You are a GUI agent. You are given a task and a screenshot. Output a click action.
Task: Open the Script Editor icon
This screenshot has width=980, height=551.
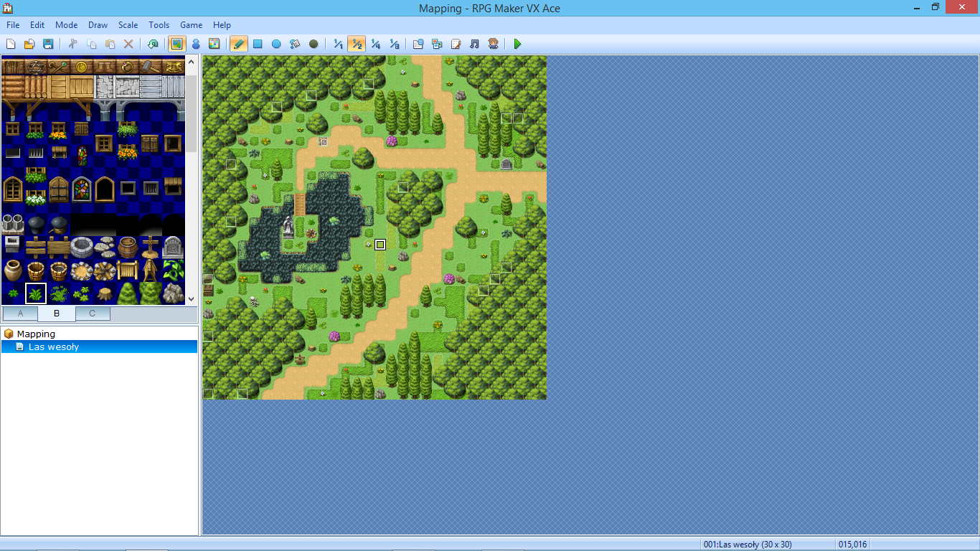pyautogui.click(x=456, y=44)
